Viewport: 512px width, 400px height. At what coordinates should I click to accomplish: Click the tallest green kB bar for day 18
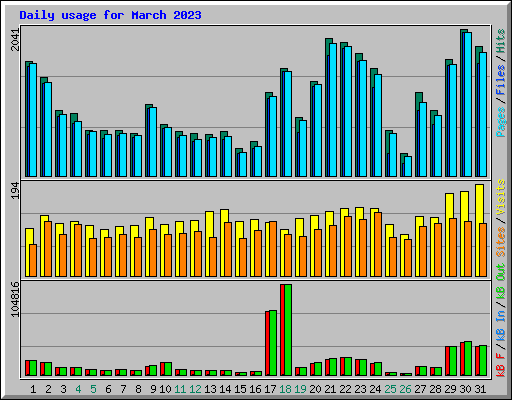pyautogui.click(x=288, y=330)
